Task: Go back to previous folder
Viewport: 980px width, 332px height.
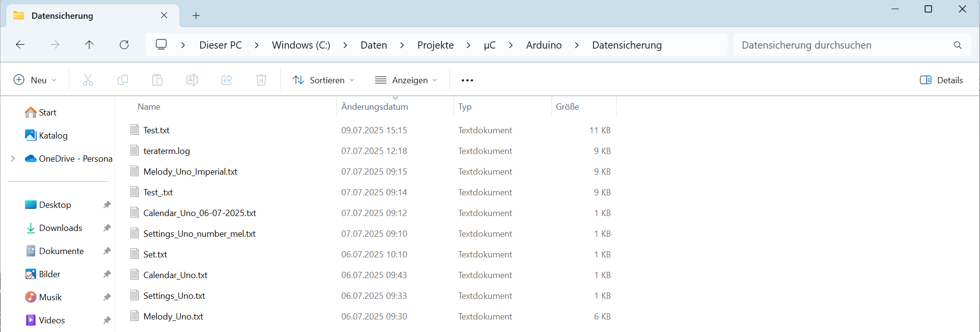Action: (20, 45)
